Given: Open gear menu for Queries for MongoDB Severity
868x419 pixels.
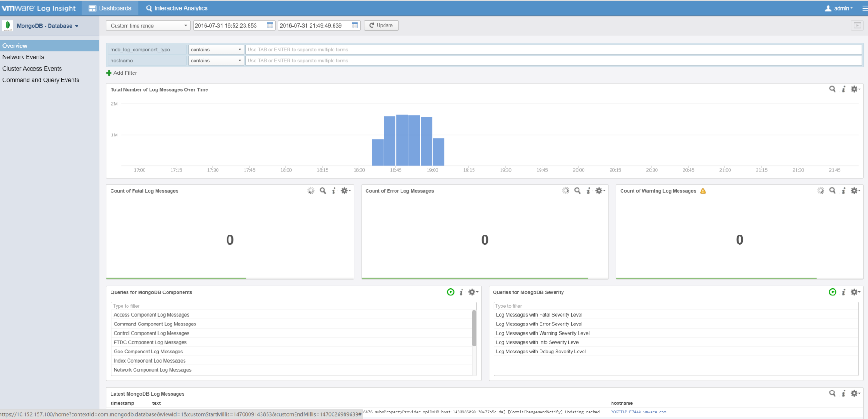Looking at the screenshot, I should pos(856,292).
